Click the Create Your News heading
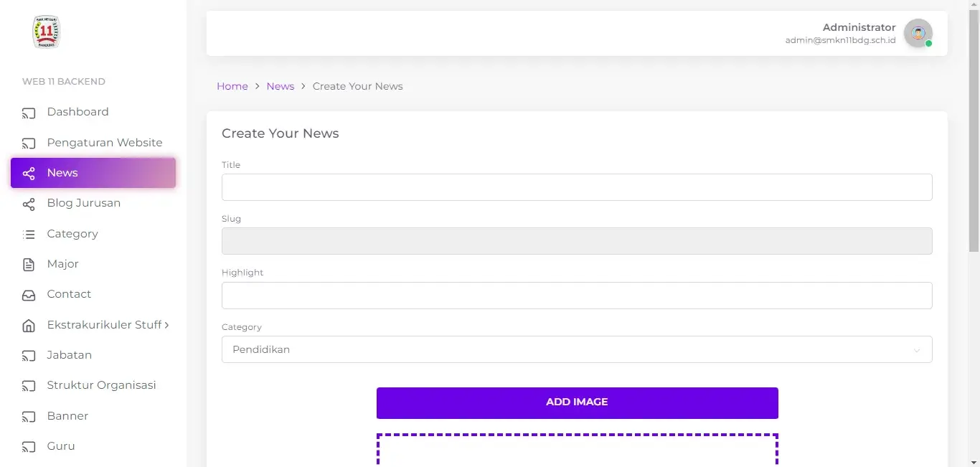The image size is (980, 467). click(281, 133)
